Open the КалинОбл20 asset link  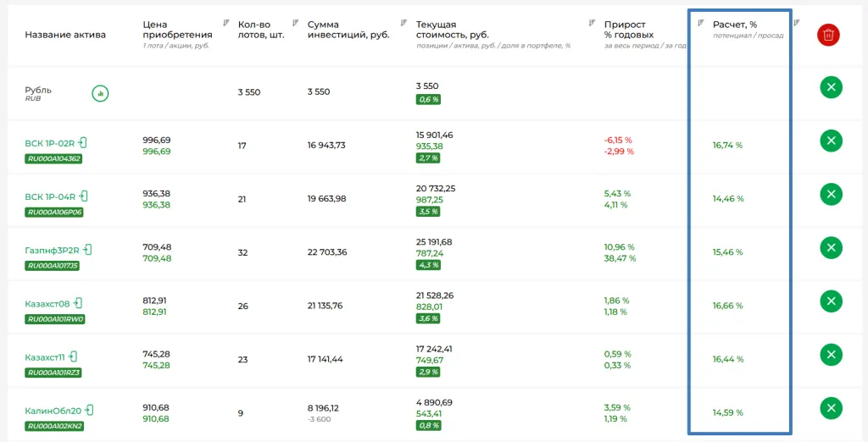point(53,411)
